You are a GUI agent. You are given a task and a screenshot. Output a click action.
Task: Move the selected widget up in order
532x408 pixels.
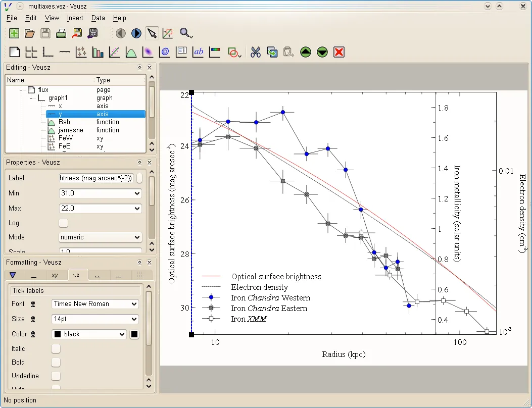pyautogui.click(x=306, y=52)
